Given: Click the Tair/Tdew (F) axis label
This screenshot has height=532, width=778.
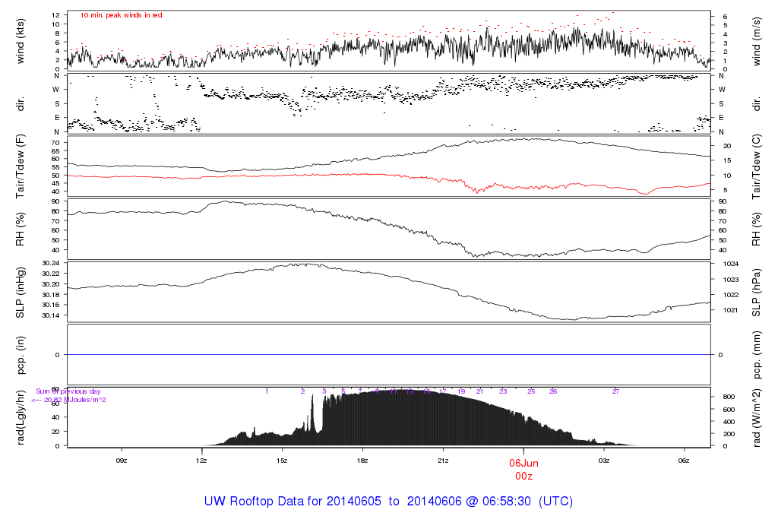Looking at the screenshot, I should tap(21, 166).
